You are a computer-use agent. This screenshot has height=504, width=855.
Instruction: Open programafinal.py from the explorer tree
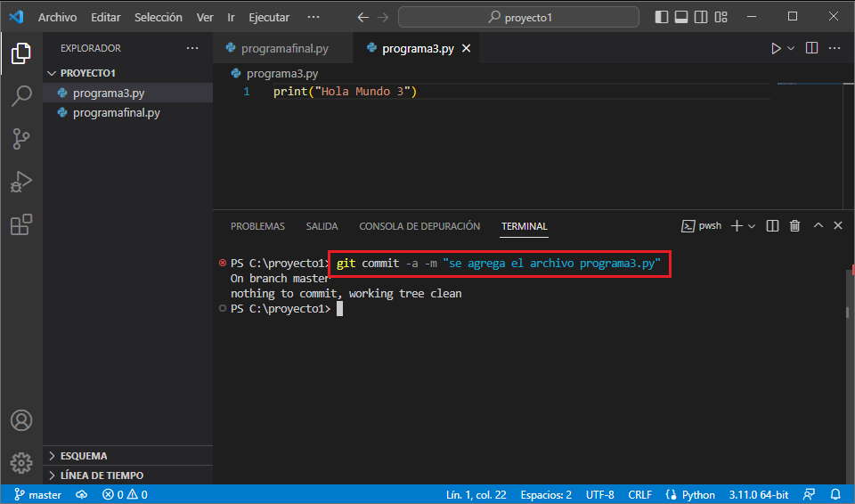coord(127,113)
